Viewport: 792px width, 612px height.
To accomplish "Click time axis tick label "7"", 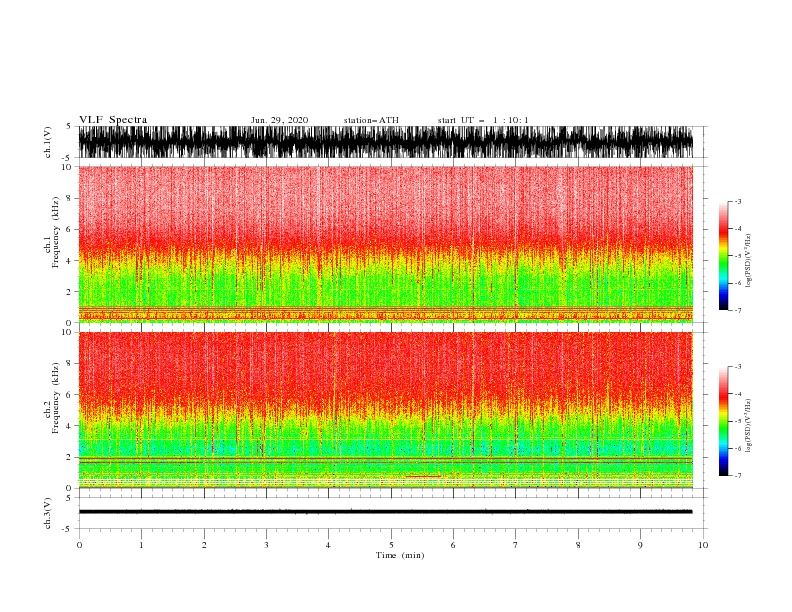I will [516, 545].
